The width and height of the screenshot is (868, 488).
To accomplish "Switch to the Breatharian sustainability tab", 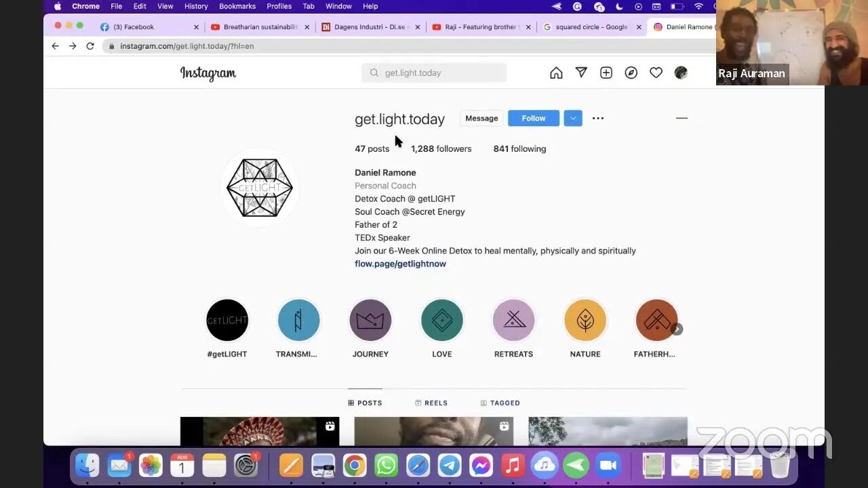I will point(260,27).
